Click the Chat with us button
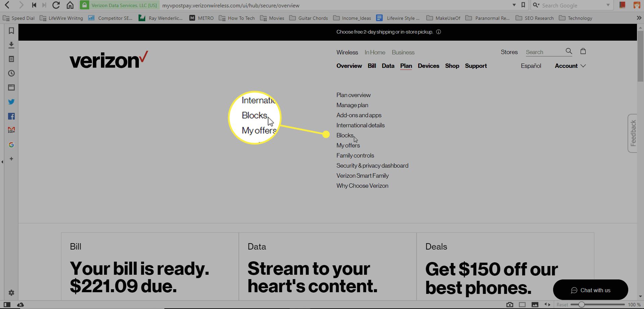The height and width of the screenshot is (309, 644). tap(590, 290)
